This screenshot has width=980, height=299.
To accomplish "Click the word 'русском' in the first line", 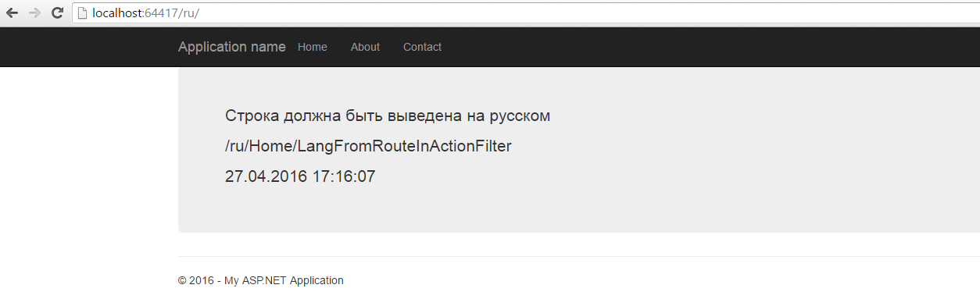I will (520, 117).
